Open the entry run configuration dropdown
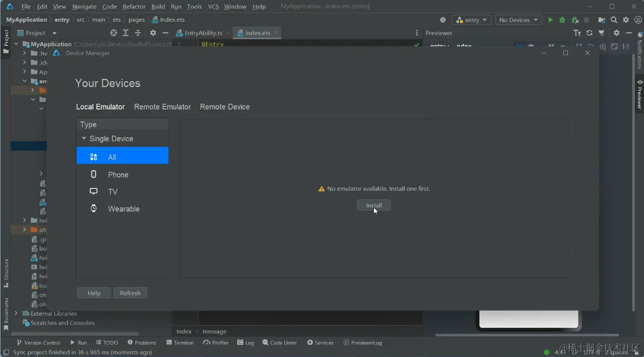Image resolution: width=644 pixels, height=357 pixels. pyautogui.click(x=472, y=20)
